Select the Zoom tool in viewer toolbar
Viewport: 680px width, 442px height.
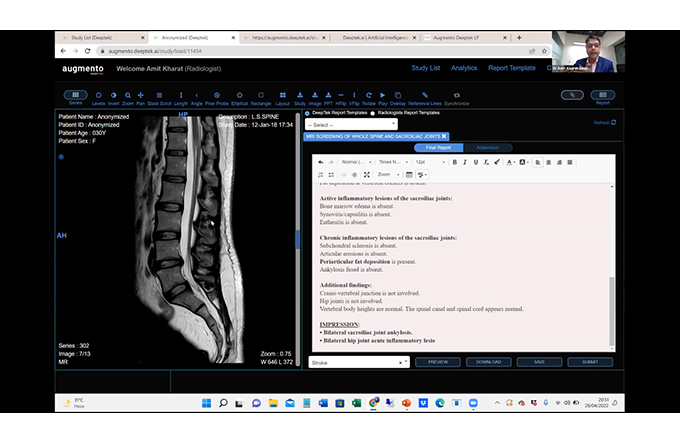128,98
